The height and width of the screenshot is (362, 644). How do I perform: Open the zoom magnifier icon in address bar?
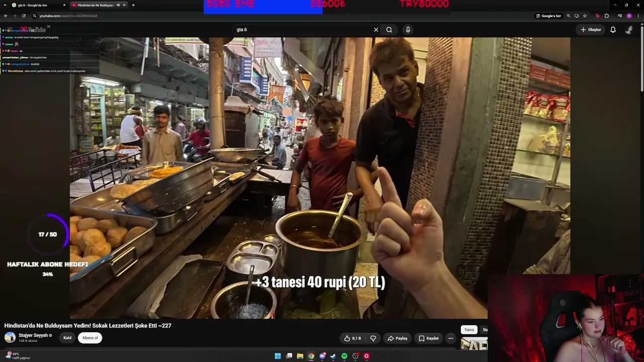pos(569,16)
